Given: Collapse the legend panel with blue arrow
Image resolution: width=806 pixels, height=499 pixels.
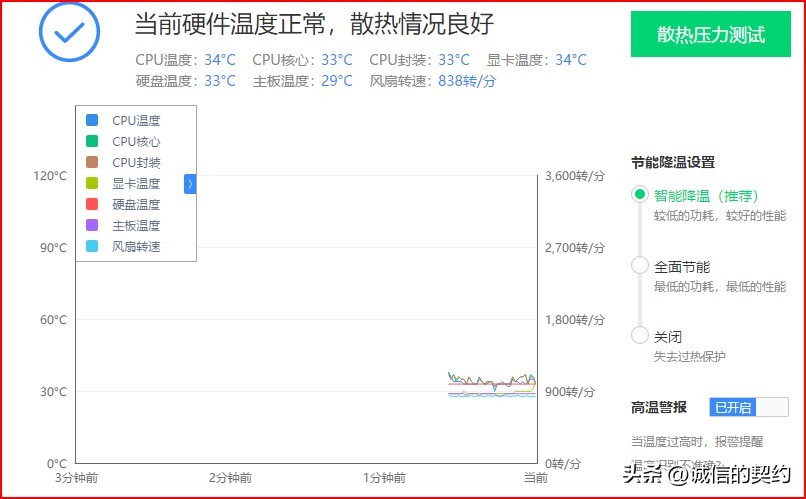Looking at the screenshot, I should point(190,183).
